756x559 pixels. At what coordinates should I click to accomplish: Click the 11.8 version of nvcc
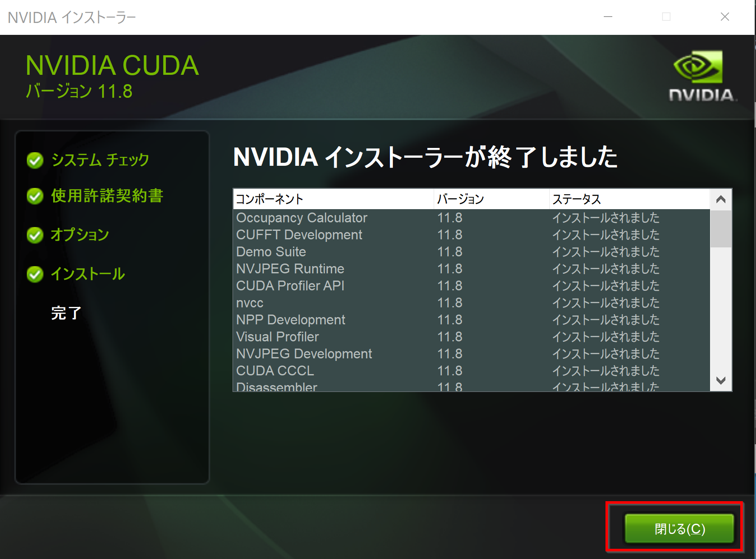point(450,303)
